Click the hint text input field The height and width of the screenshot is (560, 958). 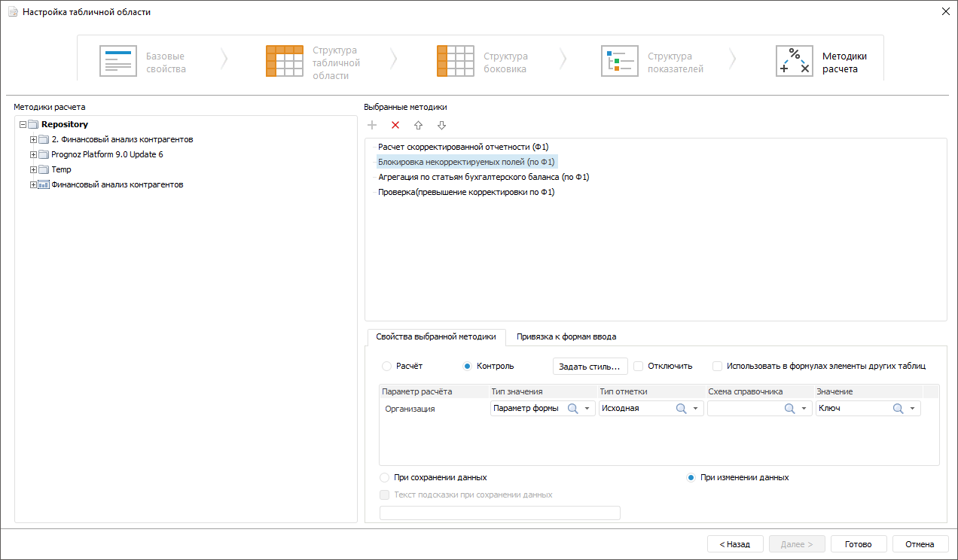500,513
